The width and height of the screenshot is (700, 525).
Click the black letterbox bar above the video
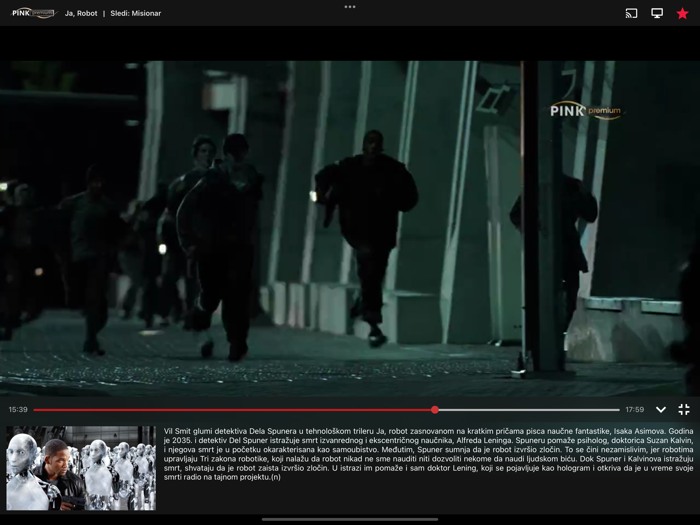(350, 44)
